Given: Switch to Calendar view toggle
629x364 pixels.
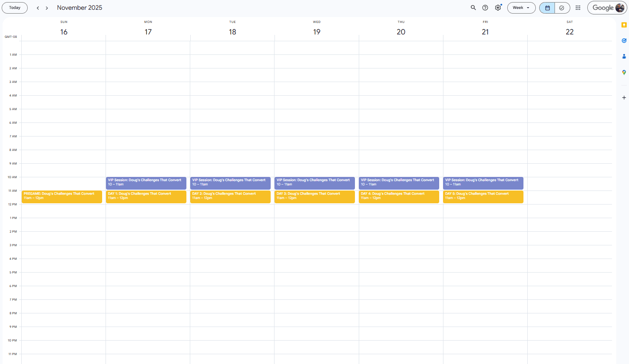Looking at the screenshot, I should pos(547,8).
